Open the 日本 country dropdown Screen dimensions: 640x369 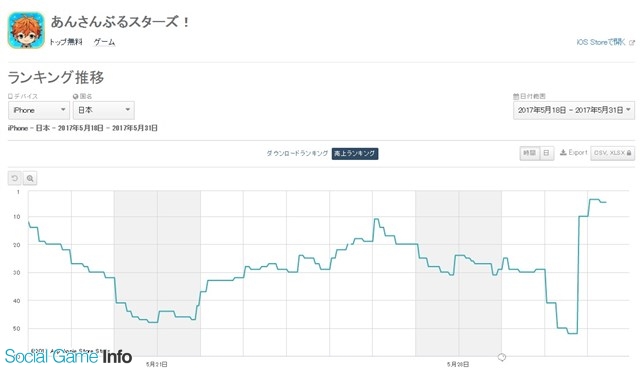(x=104, y=110)
